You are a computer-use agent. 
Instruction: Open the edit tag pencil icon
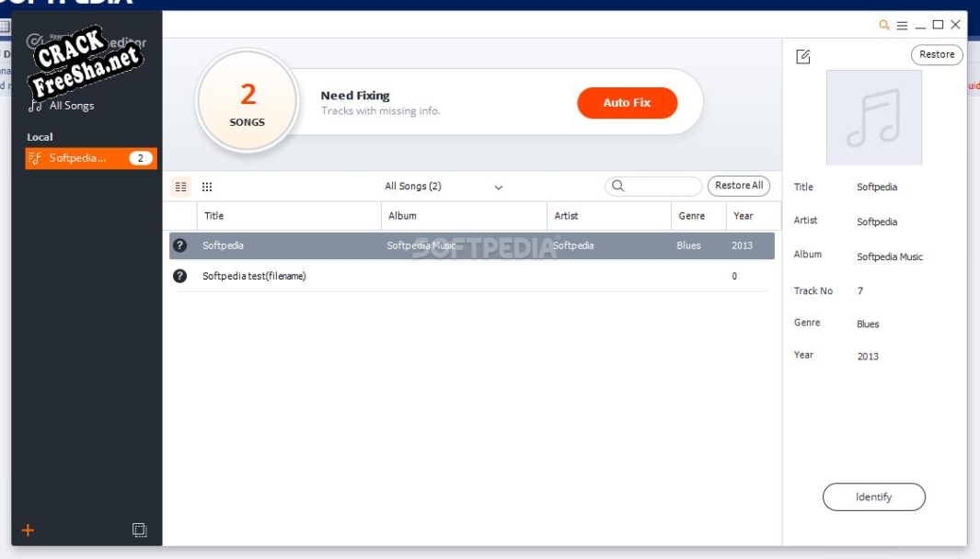[803, 57]
